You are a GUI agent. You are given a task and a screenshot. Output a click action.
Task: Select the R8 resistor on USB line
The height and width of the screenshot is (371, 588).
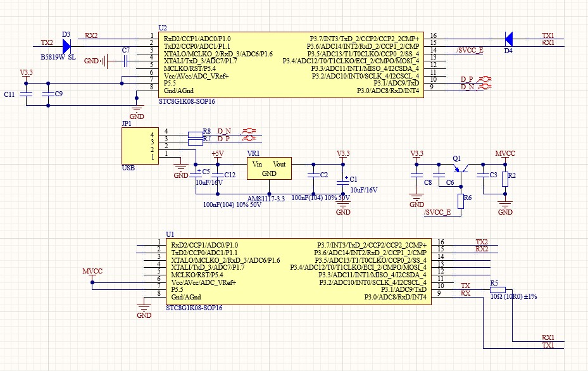click(196, 135)
